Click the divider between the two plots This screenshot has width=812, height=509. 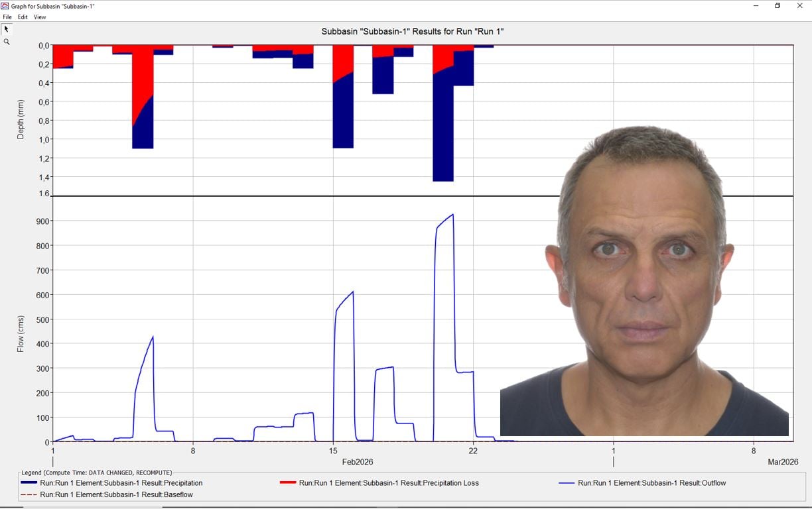[423, 196]
